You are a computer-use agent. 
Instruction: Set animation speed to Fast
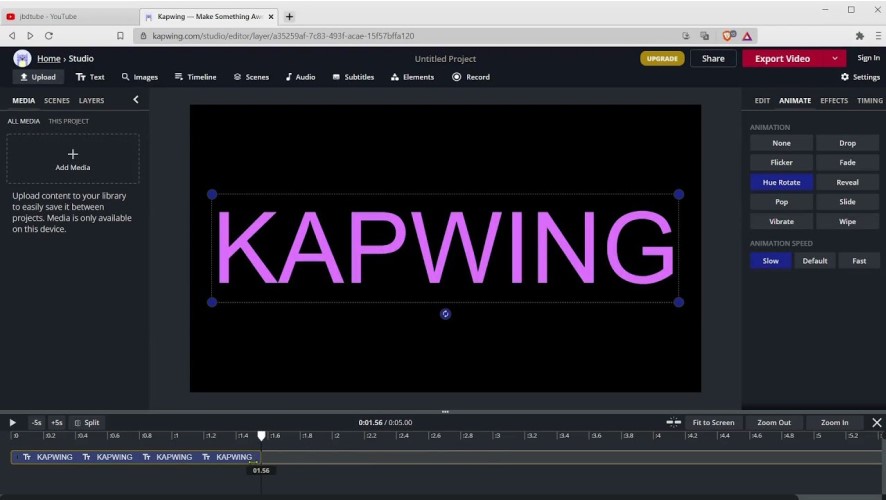pos(859,260)
